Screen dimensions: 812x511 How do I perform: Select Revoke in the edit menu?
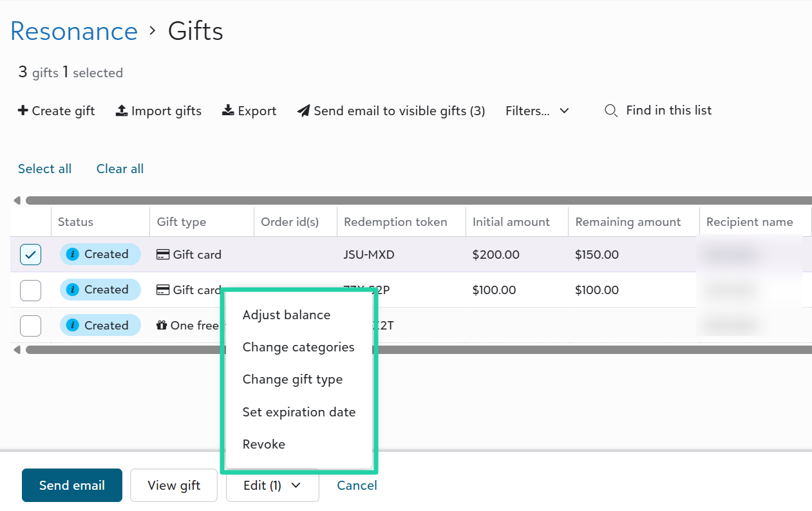click(264, 444)
